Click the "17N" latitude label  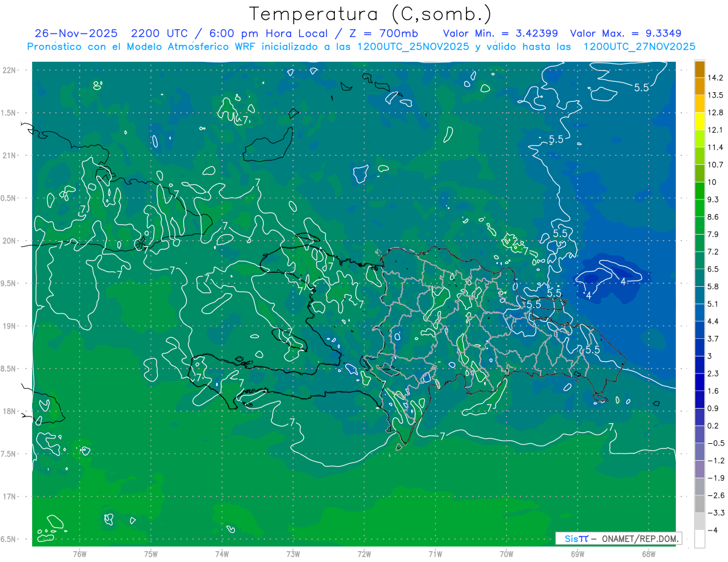tap(9, 497)
